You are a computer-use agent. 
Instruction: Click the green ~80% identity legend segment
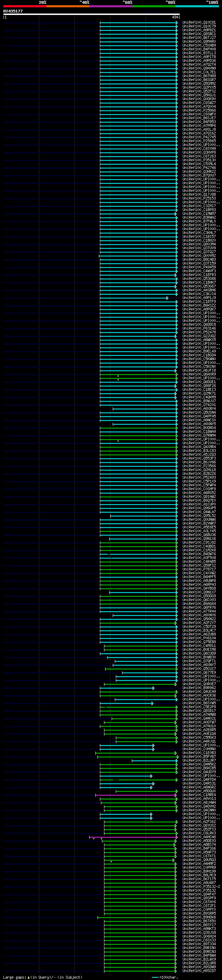154,6
